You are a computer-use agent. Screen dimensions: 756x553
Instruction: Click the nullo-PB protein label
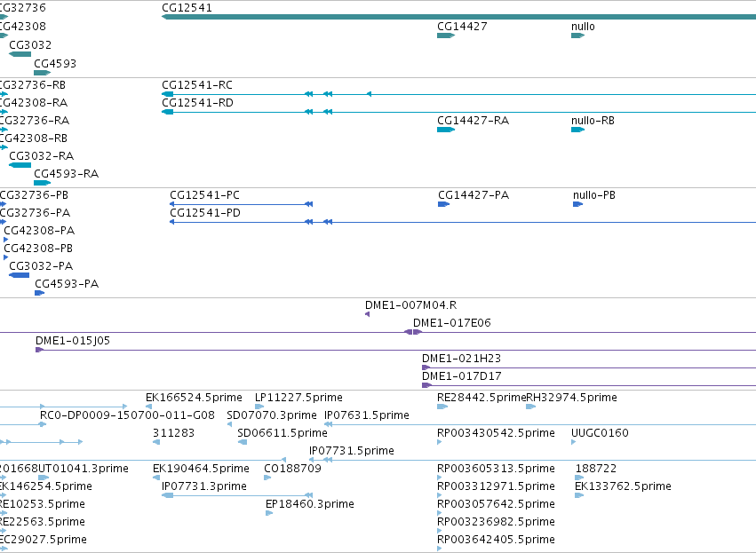pyautogui.click(x=594, y=195)
